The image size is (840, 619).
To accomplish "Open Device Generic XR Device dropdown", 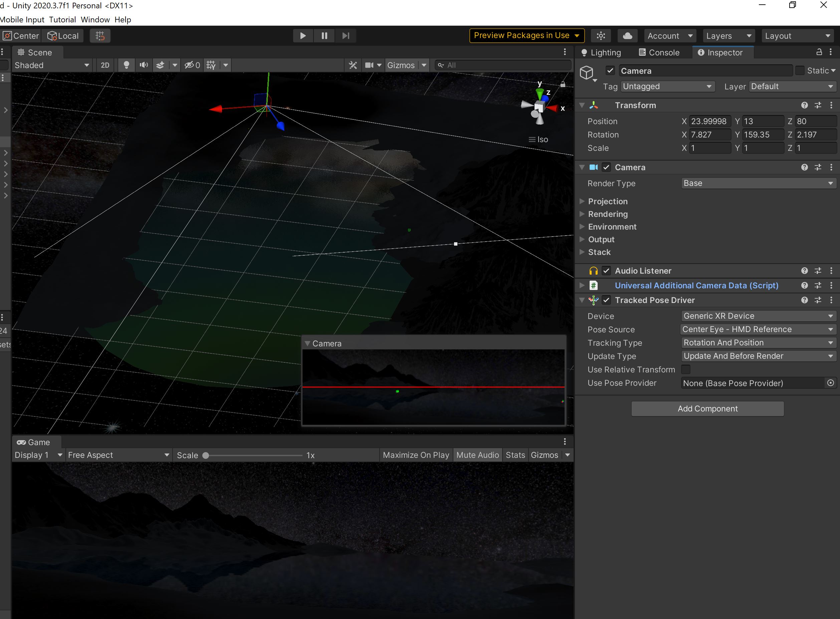I will click(x=759, y=316).
